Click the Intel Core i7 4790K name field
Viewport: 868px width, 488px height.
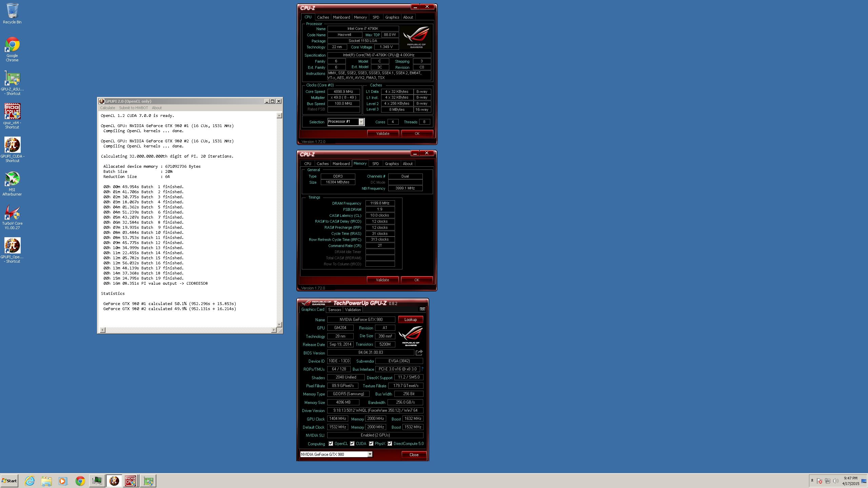pyautogui.click(x=363, y=29)
